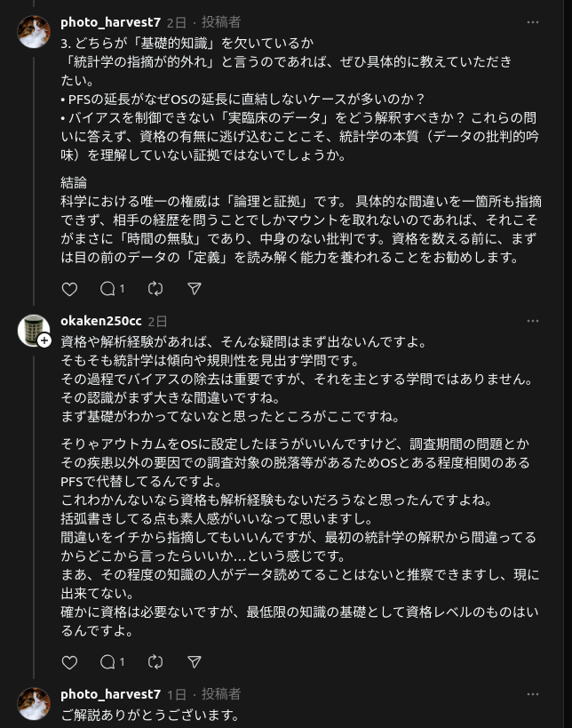Screen dimensions: 572x728
Task: Open more options menu on okaken250cc's post
Action: click(x=533, y=321)
